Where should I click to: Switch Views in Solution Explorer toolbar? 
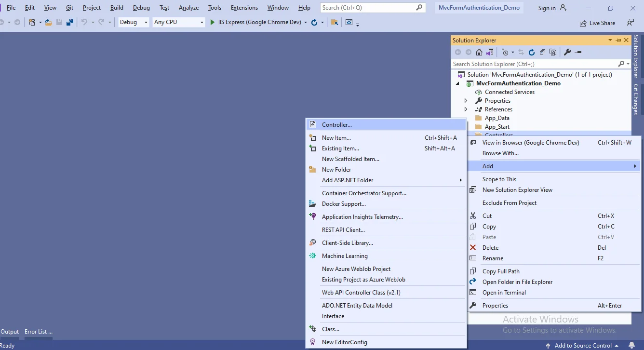490,52
